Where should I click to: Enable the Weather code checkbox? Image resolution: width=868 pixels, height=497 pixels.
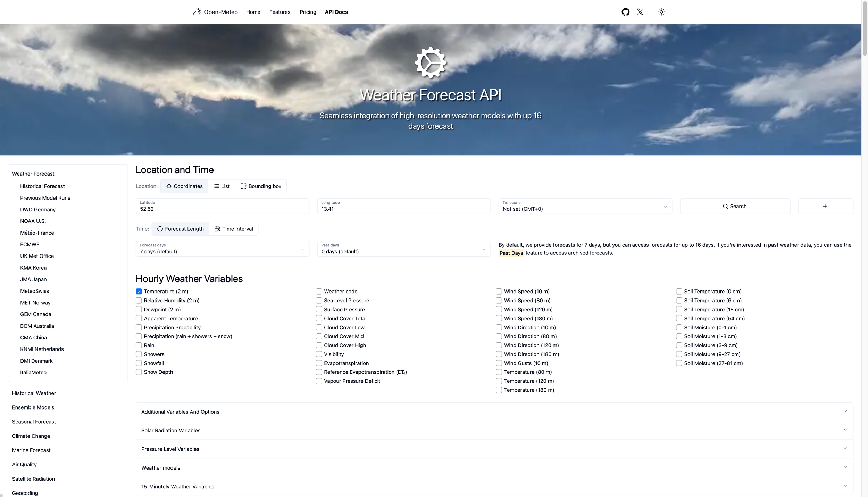click(x=319, y=292)
